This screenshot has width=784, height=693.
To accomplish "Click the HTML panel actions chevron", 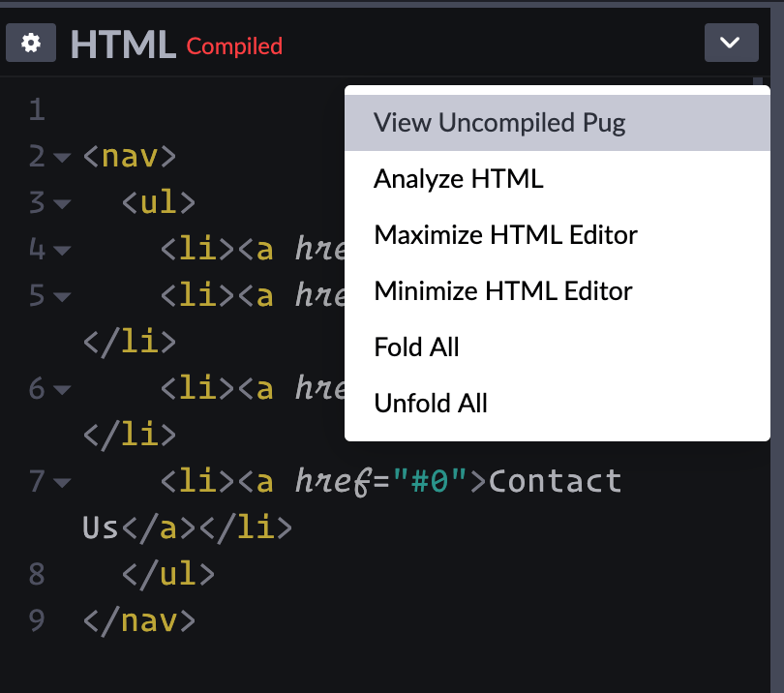I will (731, 43).
